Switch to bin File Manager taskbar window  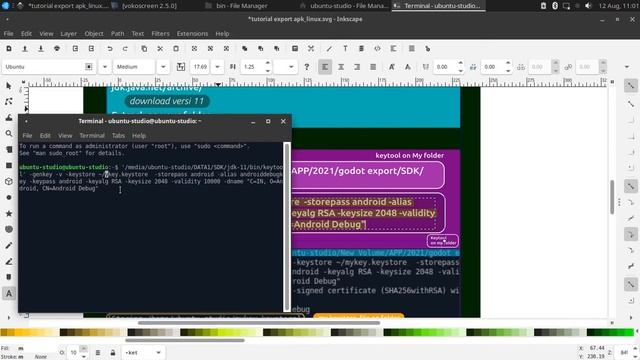tap(242, 6)
